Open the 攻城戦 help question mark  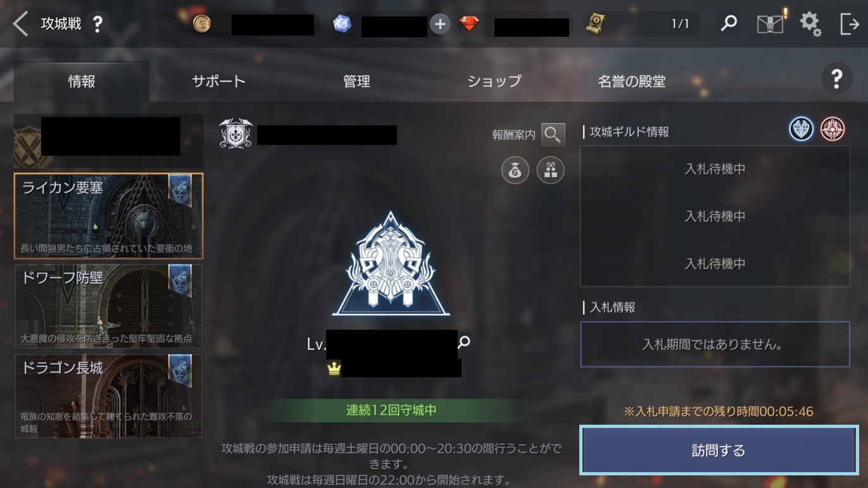coord(97,25)
